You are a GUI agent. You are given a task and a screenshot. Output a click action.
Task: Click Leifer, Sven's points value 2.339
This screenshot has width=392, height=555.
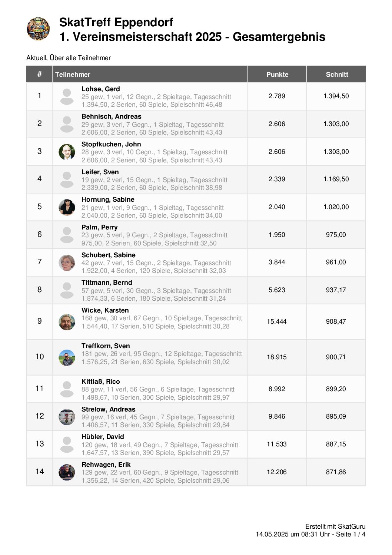(277, 179)
